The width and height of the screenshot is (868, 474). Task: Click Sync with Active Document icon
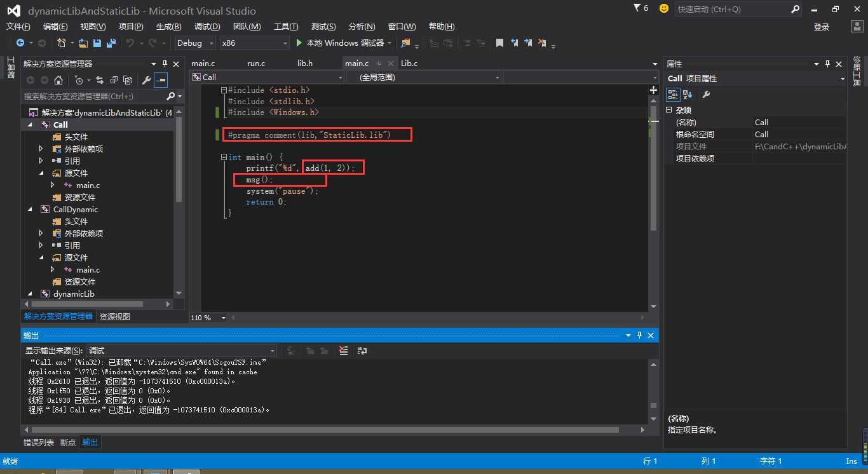(x=100, y=80)
